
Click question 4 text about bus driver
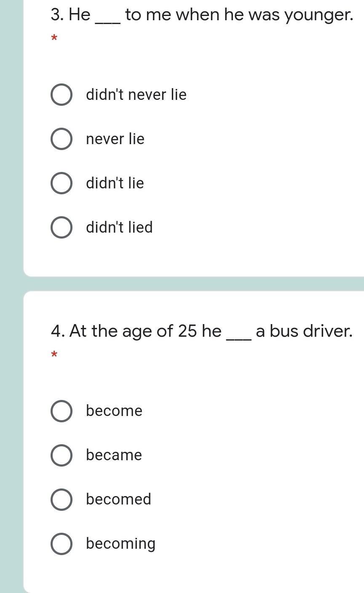pyautogui.click(x=201, y=331)
